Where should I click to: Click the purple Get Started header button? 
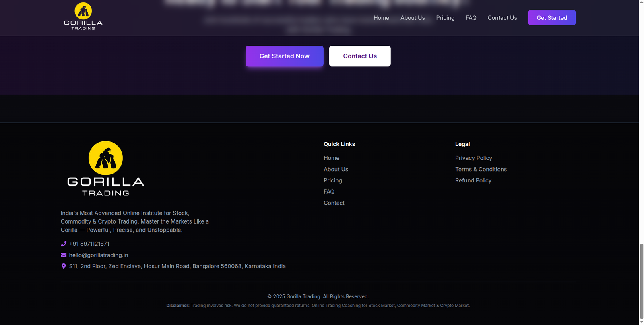pos(552,18)
